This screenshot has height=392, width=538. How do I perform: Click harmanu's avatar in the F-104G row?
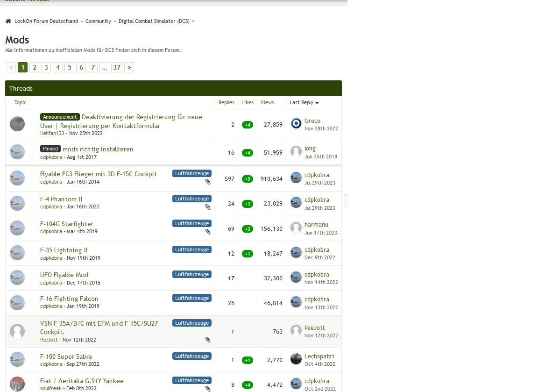(296, 227)
